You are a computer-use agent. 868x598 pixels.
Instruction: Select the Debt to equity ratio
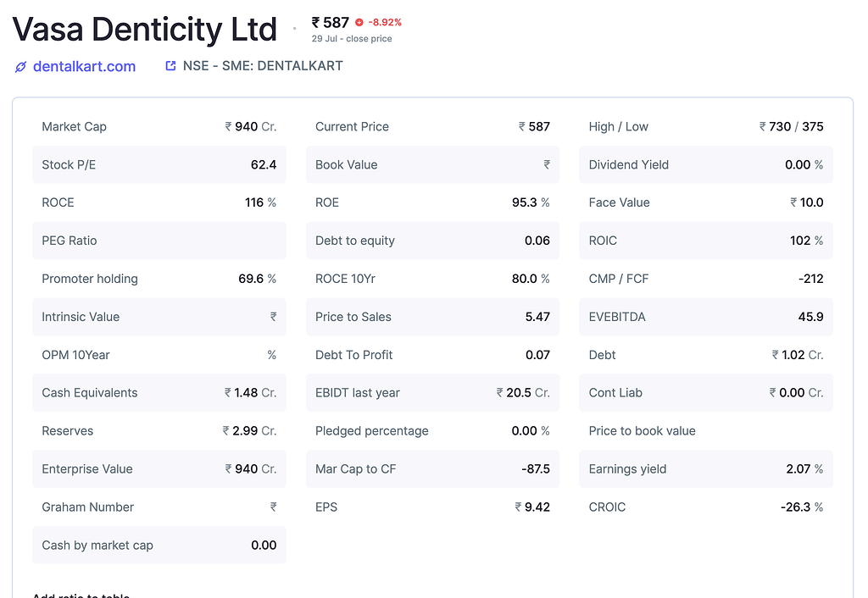point(432,241)
